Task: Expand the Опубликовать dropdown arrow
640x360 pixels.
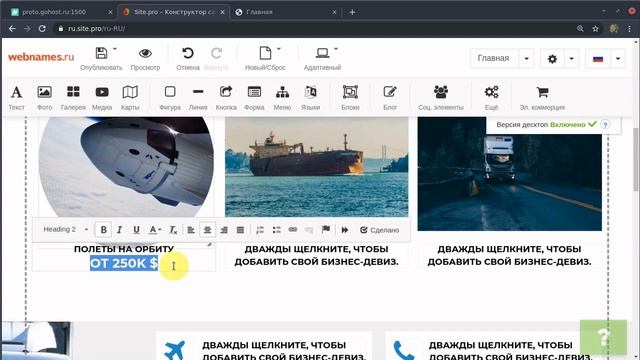Action: (x=115, y=49)
